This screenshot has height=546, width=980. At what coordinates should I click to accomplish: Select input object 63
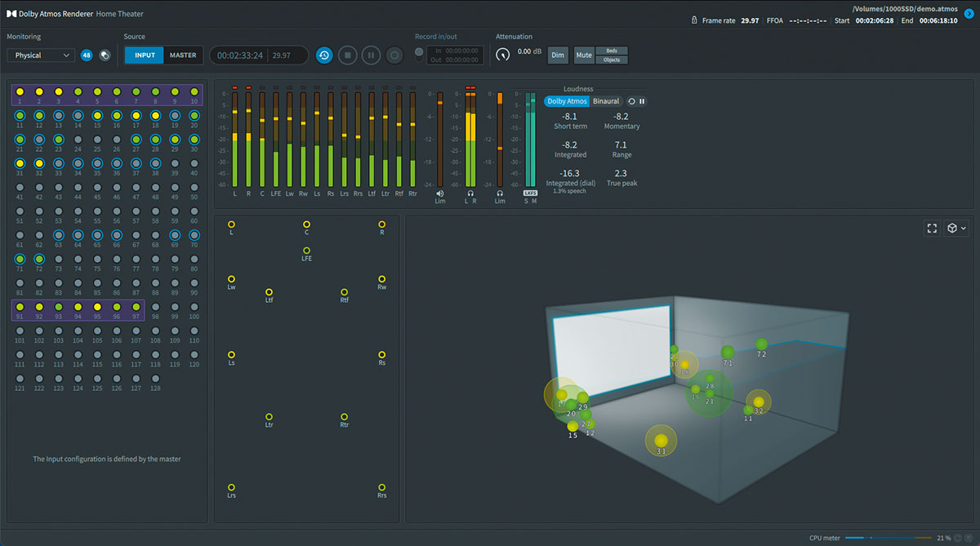click(59, 235)
